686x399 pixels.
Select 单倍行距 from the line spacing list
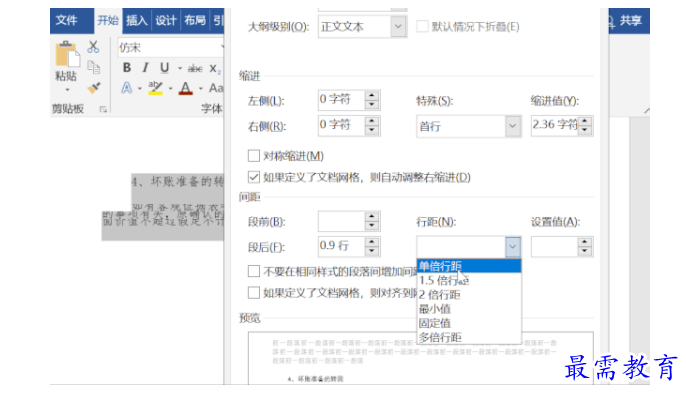(x=469, y=266)
